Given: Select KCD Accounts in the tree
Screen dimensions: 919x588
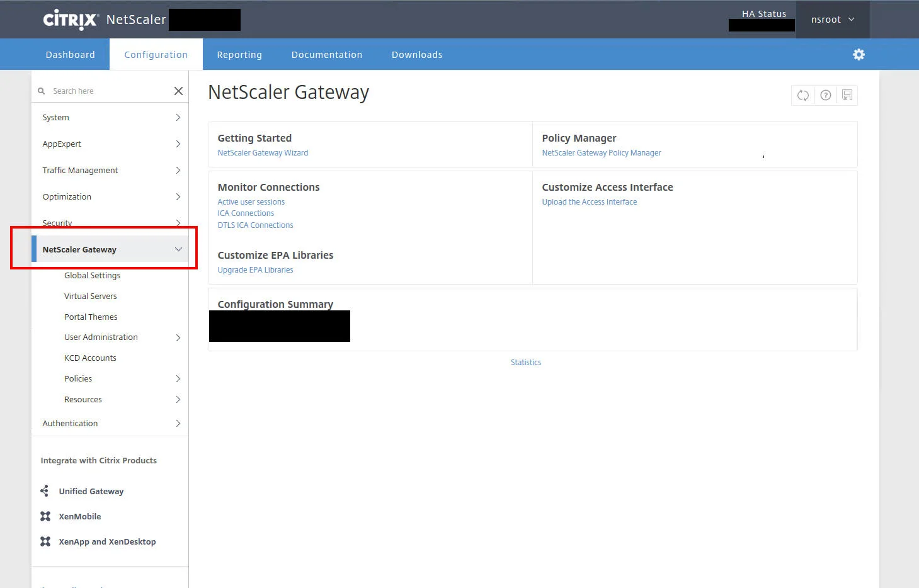Looking at the screenshot, I should [90, 358].
